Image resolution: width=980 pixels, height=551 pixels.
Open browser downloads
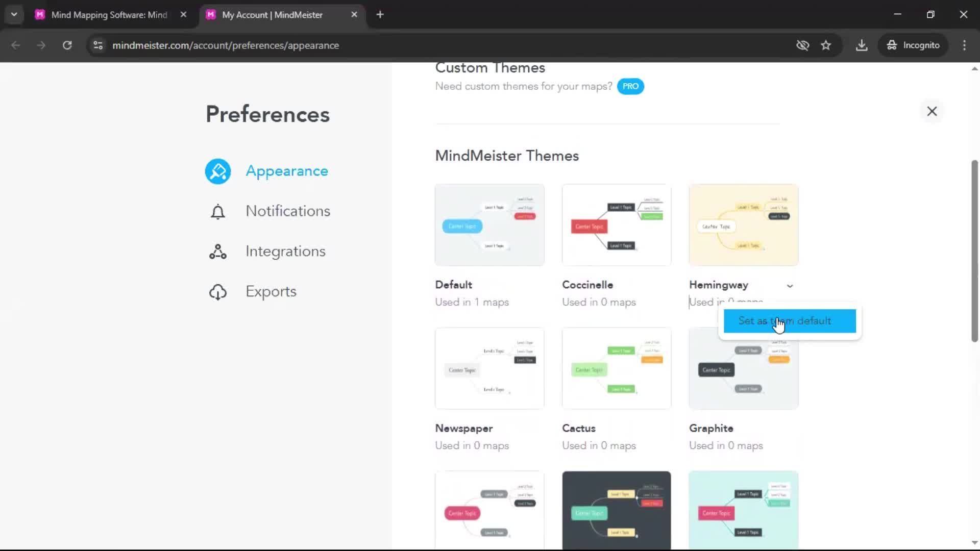pos(862,45)
